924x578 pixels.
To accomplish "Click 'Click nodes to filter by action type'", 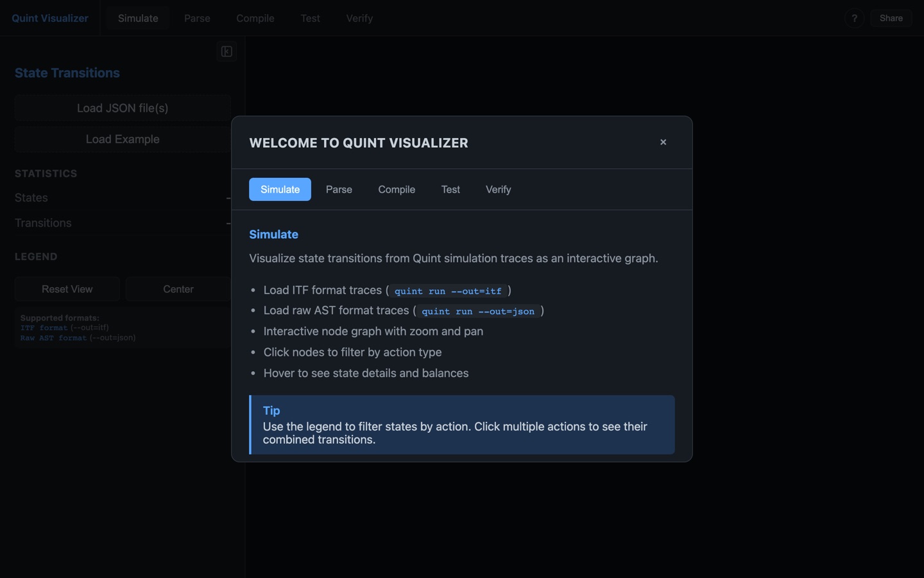I will point(352,352).
